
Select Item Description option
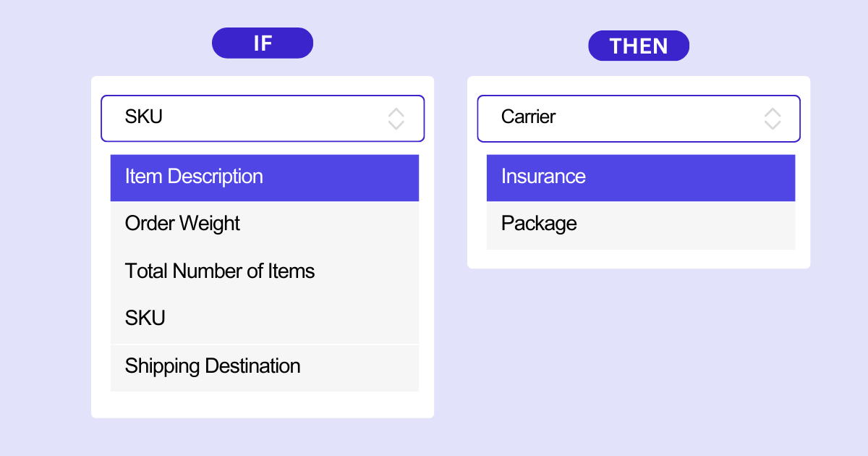[265, 177]
